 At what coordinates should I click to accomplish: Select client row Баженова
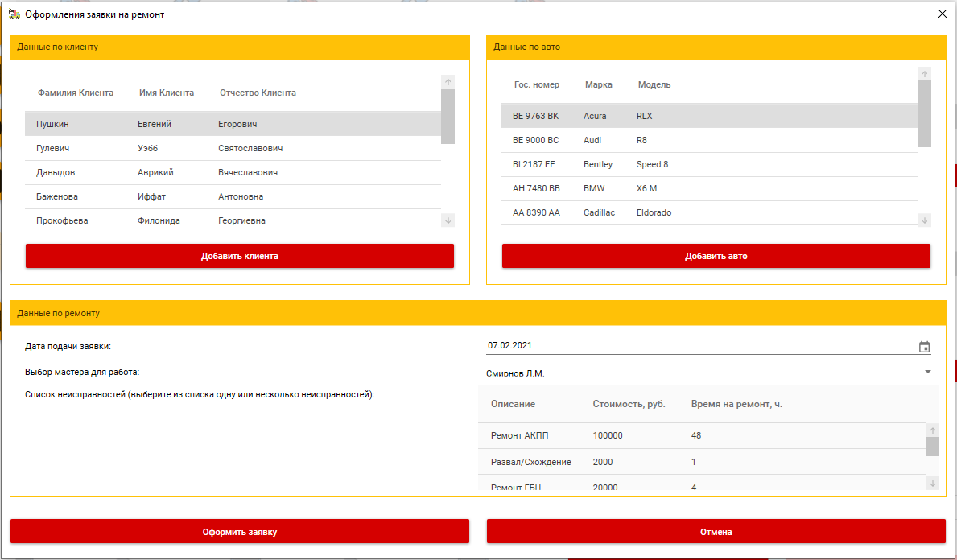pyautogui.click(x=233, y=196)
